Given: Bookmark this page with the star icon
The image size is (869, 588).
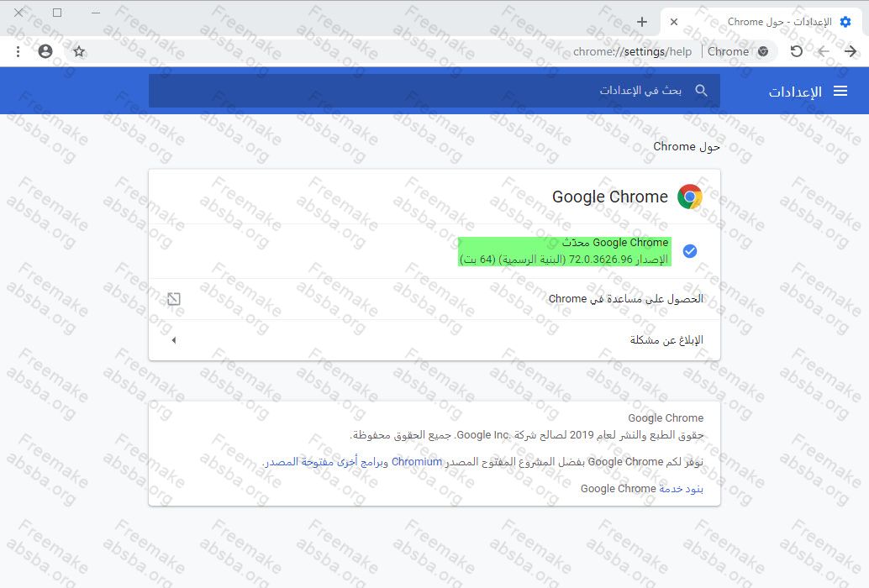Looking at the screenshot, I should (x=79, y=51).
